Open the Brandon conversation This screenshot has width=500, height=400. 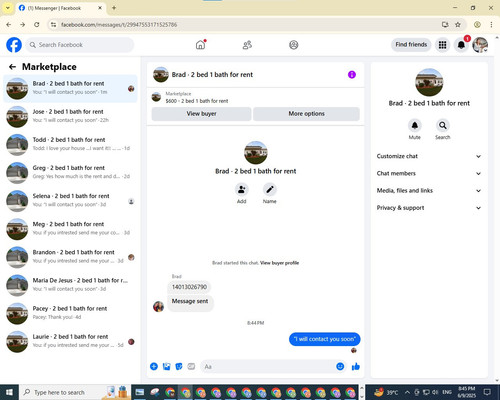coord(70,257)
